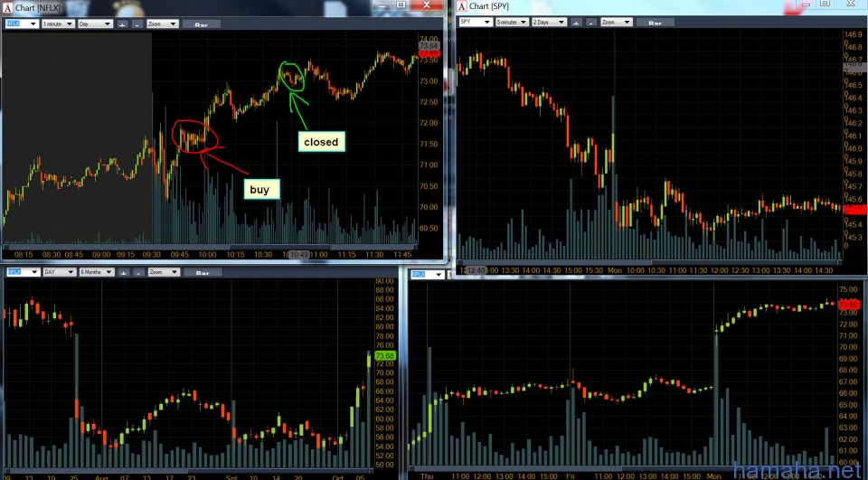
Task: Close the Chart [NFLX] window
Action: (x=427, y=5)
